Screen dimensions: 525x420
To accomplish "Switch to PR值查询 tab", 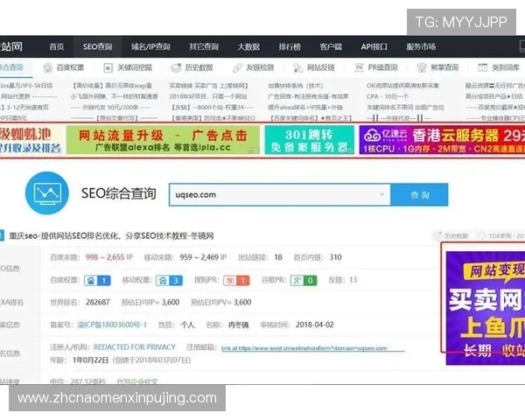I will (382, 67).
